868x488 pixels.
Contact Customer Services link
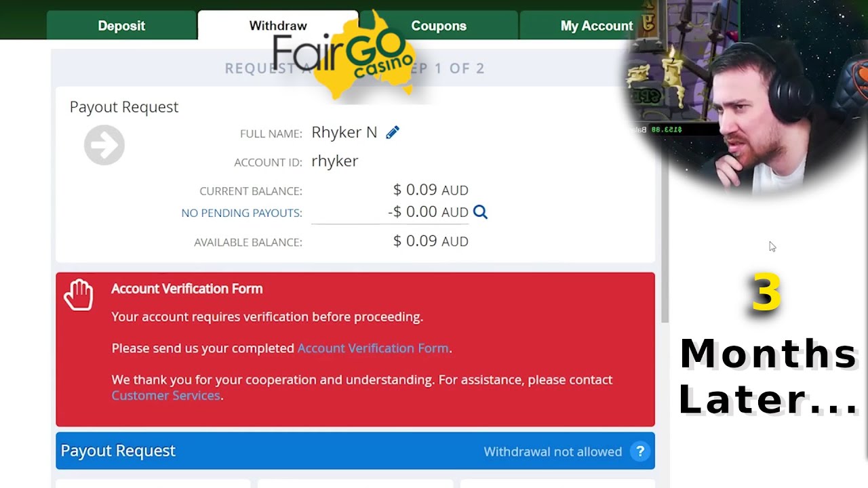(x=166, y=395)
